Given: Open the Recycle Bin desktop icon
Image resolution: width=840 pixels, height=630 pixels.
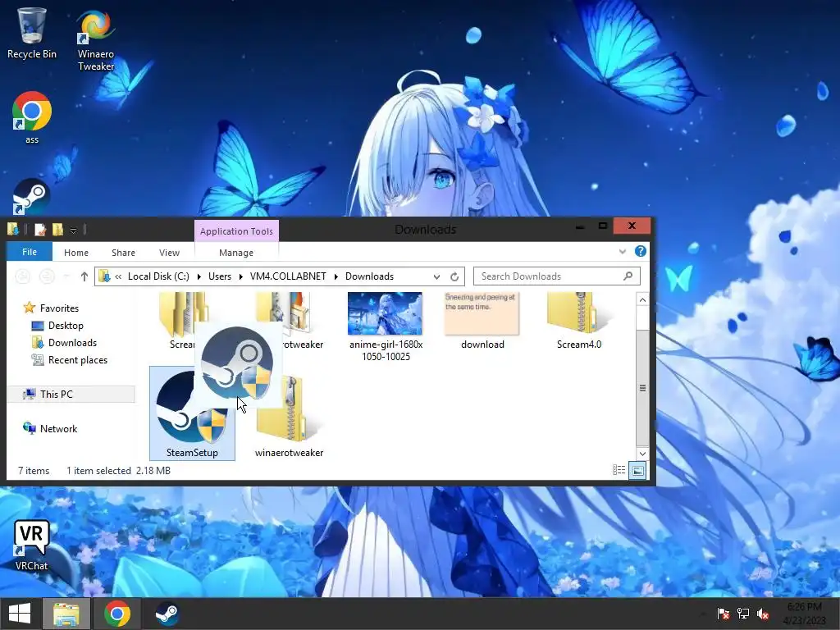Looking at the screenshot, I should [x=32, y=33].
